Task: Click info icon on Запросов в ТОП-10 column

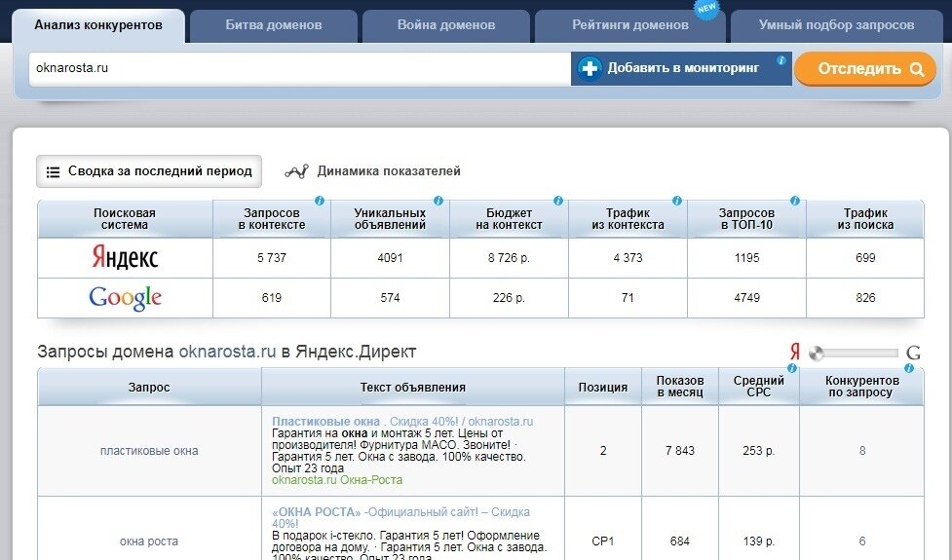Action: tap(795, 201)
